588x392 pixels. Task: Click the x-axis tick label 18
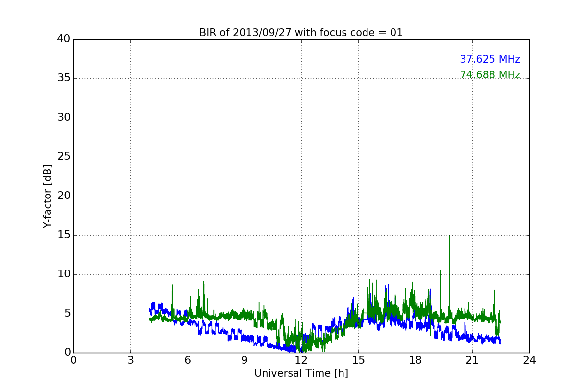[416, 360]
